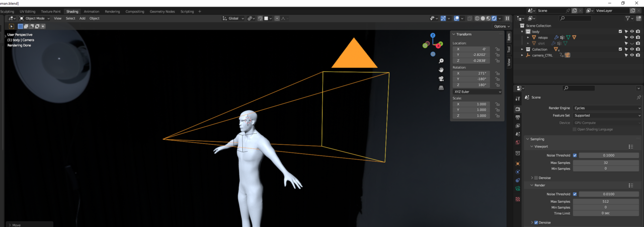Open the Texture properties tab

pos(518,199)
